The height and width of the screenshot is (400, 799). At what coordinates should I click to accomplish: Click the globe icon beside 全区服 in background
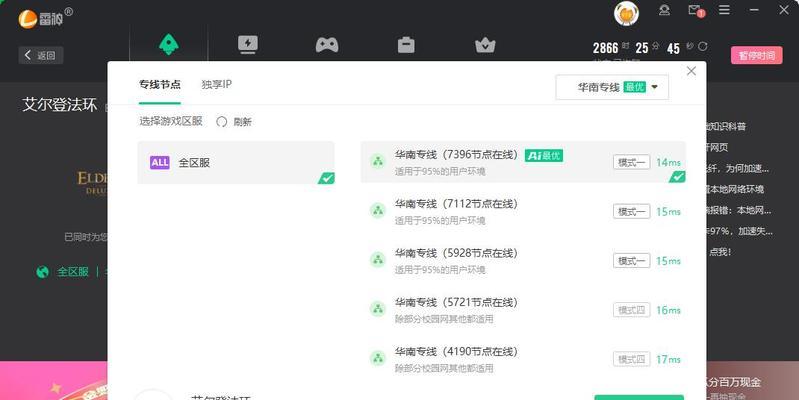coord(43,272)
